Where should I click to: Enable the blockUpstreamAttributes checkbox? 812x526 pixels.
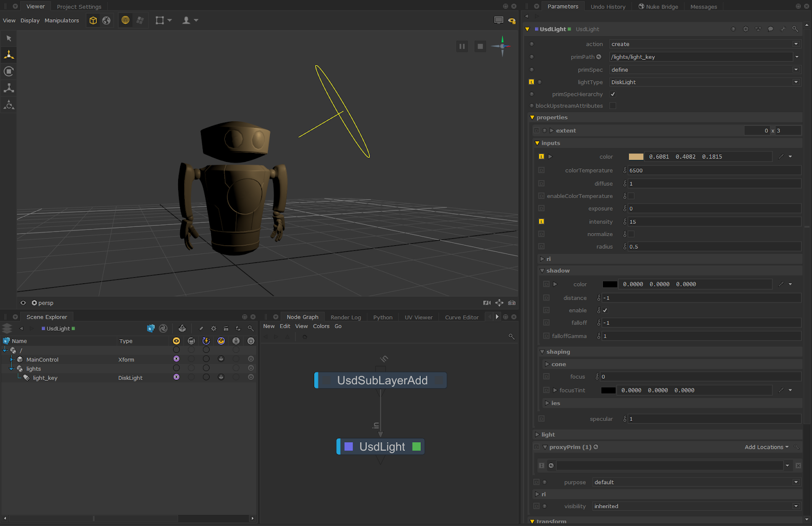613,106
